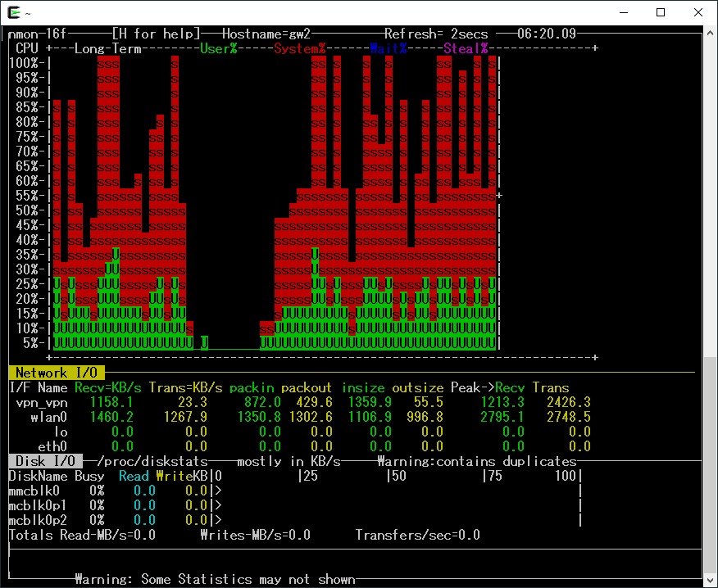Click the red System% legend label
The width and height of the screenshot is (718, 588).
click(299, 48)
